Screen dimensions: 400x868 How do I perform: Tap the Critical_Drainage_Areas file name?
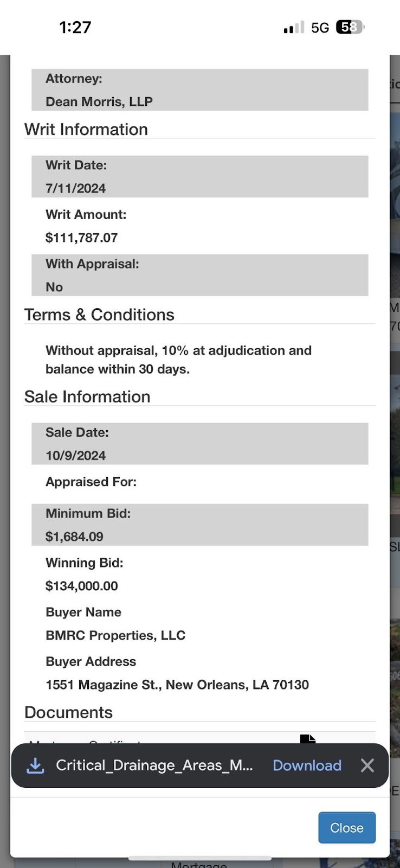click(x=154, y=765)
